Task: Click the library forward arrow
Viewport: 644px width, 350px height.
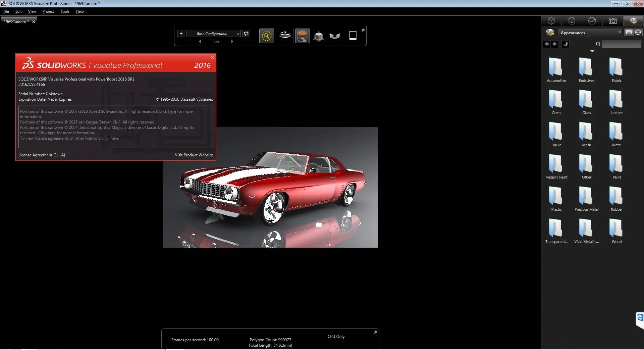Action: (555, 44)
